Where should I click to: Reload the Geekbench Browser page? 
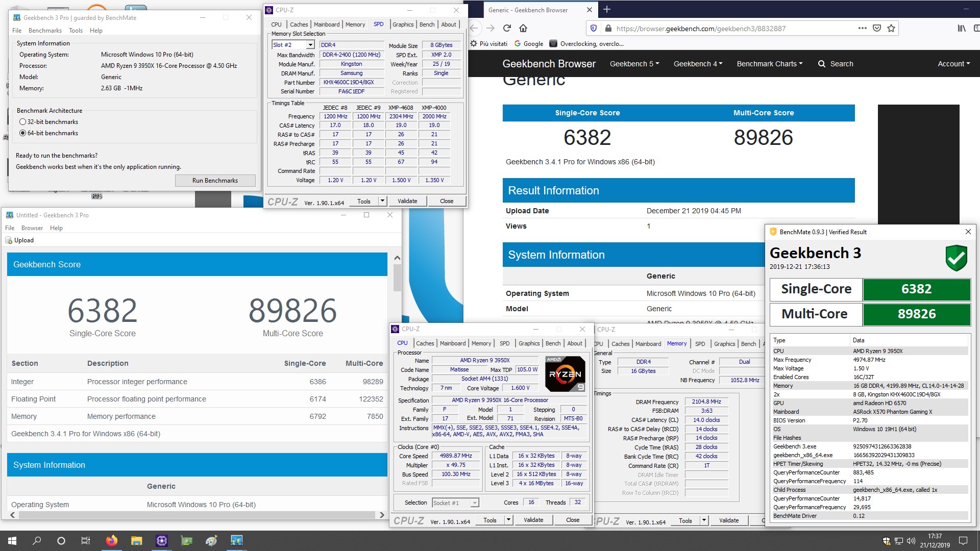coord(507,28)
